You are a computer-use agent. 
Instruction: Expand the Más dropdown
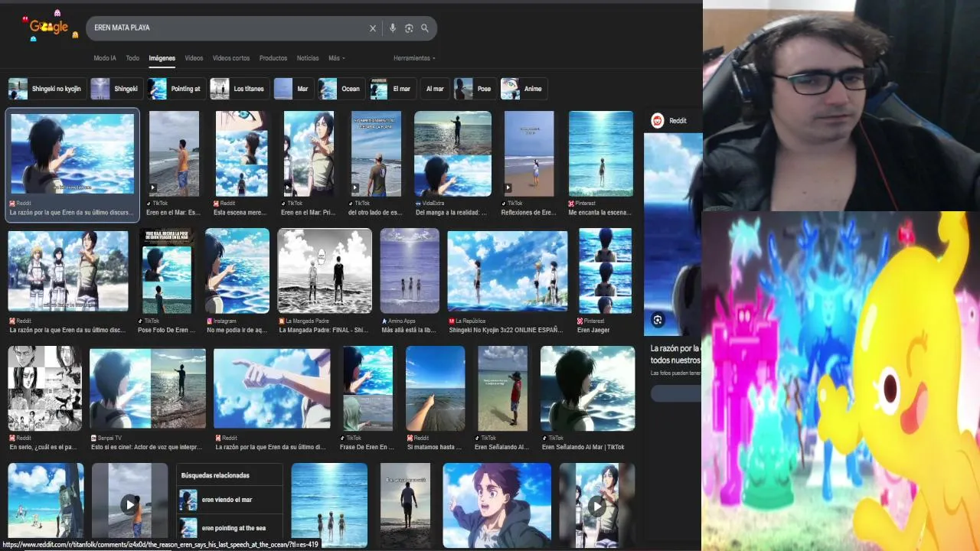tap(337, 58)
